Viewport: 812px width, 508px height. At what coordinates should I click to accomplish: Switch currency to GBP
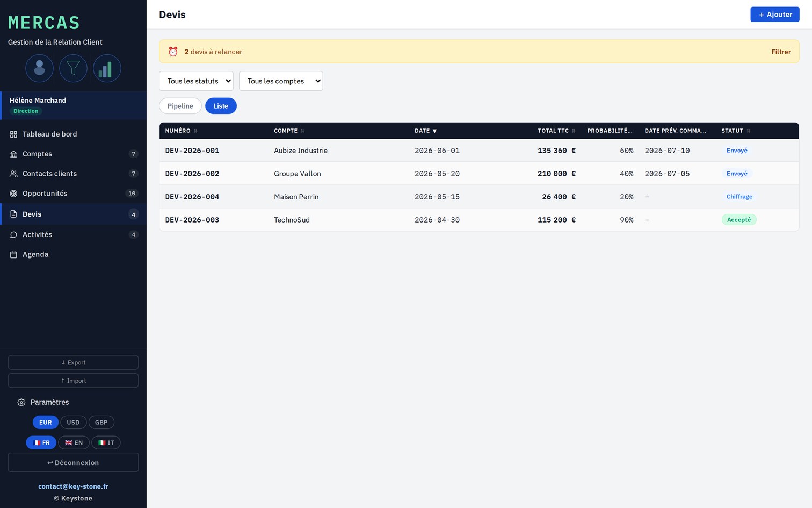(x=101, y=423)
